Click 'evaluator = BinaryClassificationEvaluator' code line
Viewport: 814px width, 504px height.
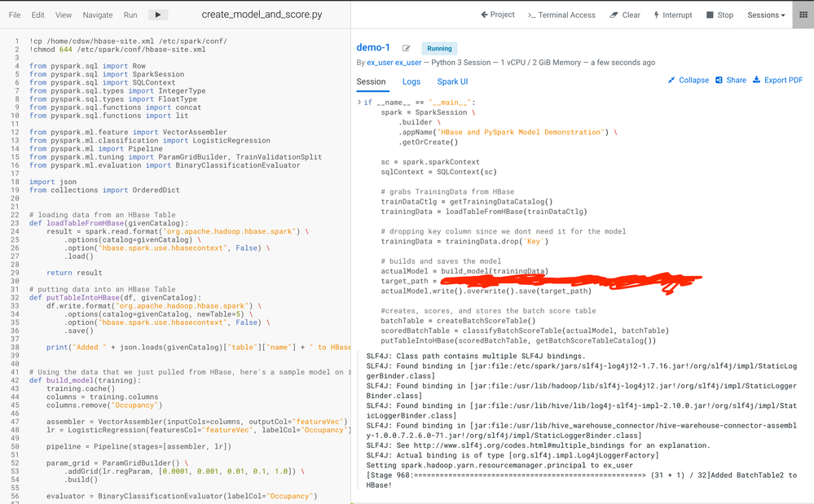click(182, 496)
